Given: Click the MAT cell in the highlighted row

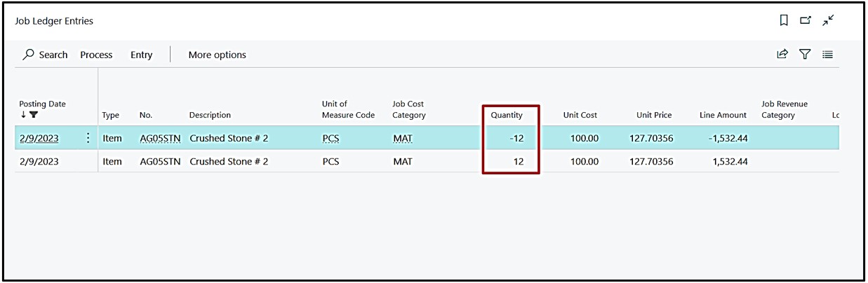Looking at the screenshot, I should [403, 138].
